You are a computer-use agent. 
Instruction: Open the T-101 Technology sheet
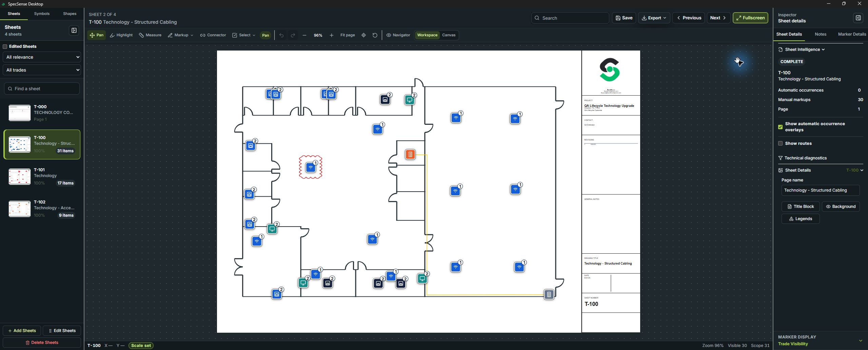[x=42, y=176]
